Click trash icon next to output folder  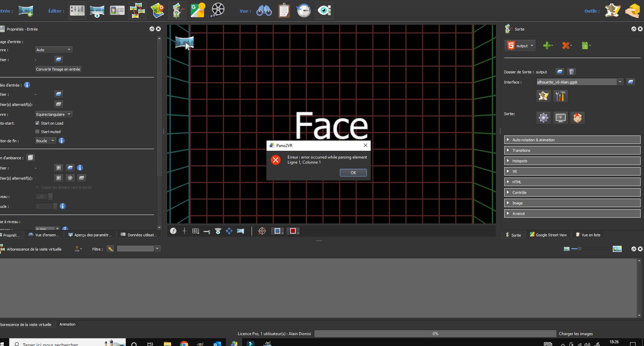(x=571, y=72)
